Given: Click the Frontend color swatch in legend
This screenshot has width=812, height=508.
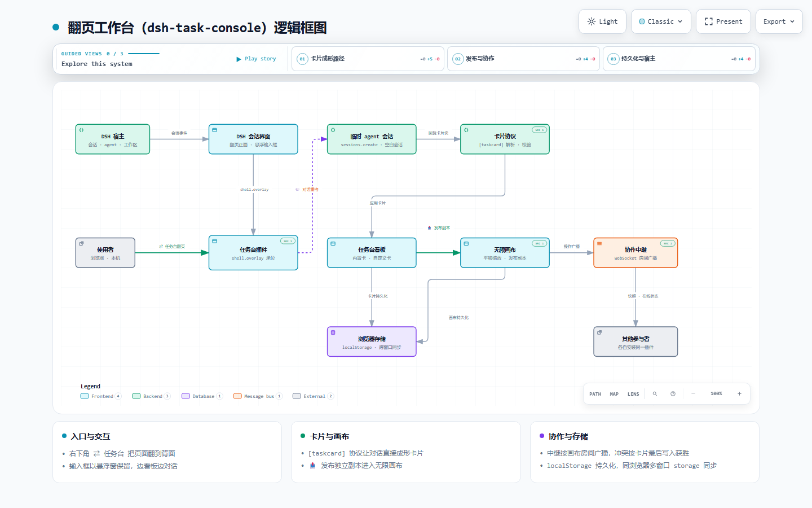Looking at the screenshot, I should tap(85, 396).
